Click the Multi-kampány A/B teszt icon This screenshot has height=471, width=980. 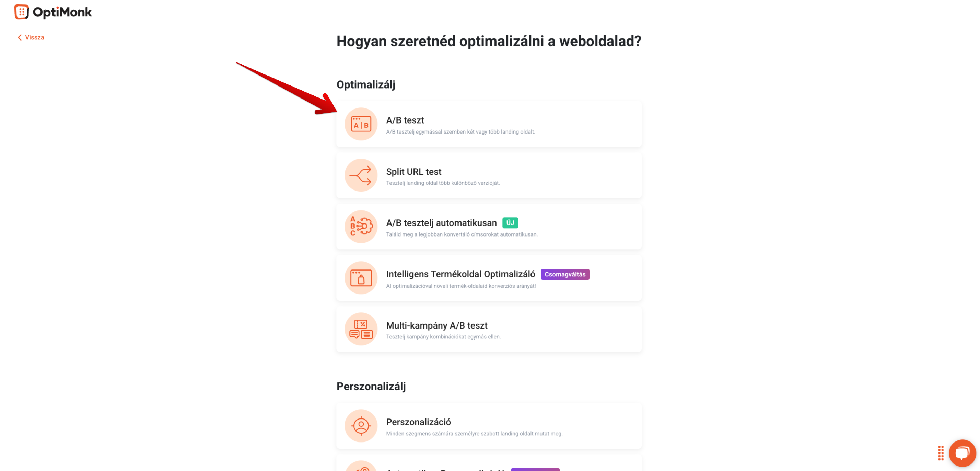coord(361,329)
